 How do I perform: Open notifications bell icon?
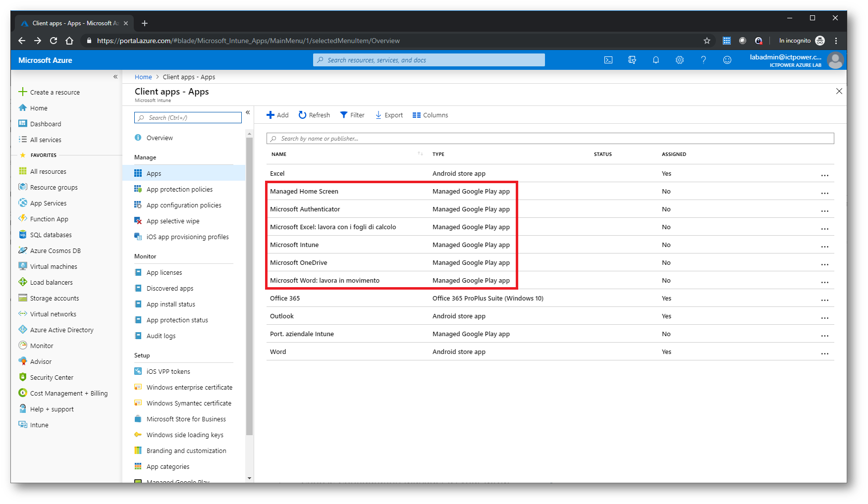tap(656, 60)
